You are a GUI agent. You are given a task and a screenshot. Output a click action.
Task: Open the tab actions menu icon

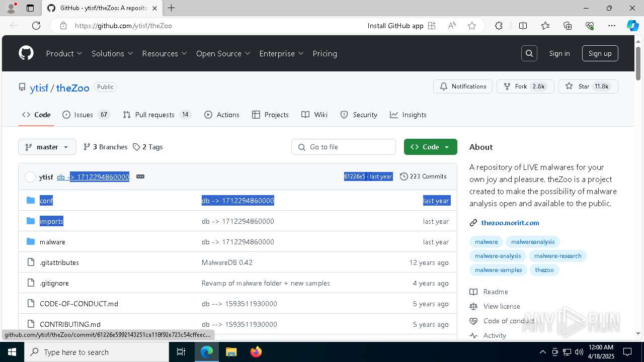(30, 8)
